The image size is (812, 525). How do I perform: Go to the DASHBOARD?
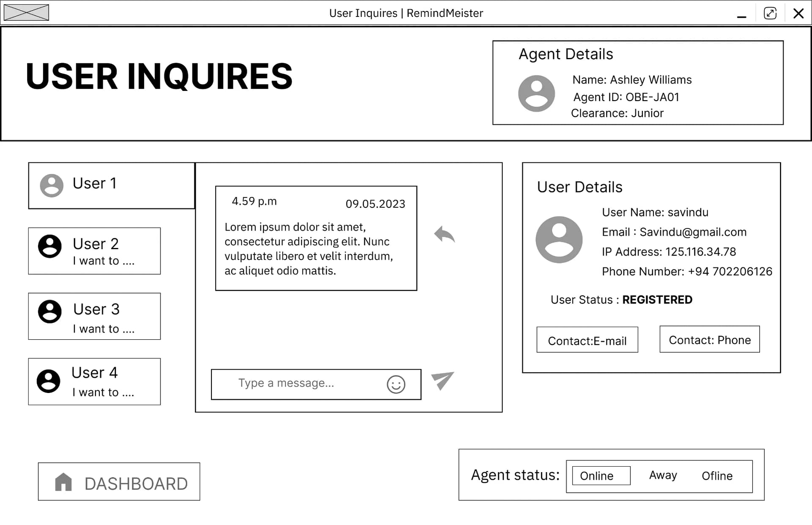pos(119,481)
